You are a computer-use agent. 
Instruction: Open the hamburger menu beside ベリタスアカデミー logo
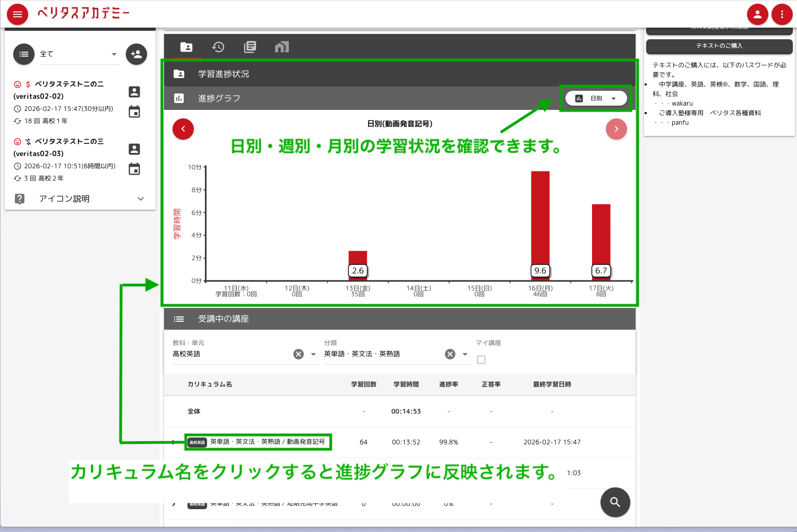17,14
